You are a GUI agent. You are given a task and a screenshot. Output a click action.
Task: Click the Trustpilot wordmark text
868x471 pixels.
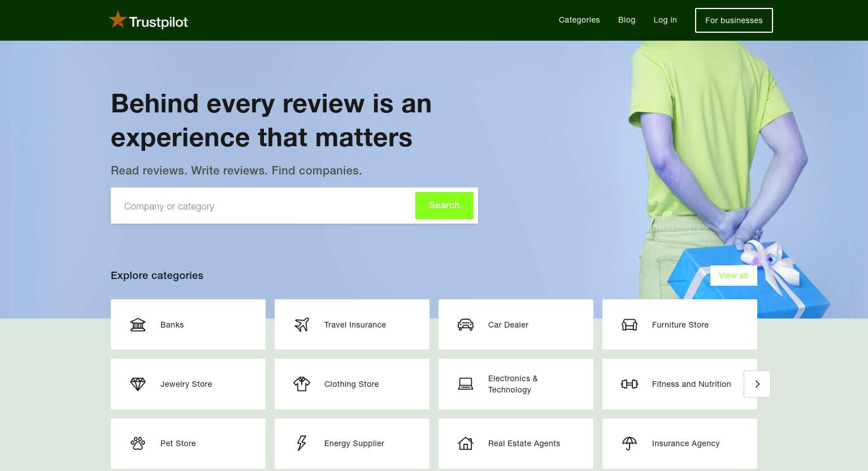pyautogui.click(x=158, y=22)
